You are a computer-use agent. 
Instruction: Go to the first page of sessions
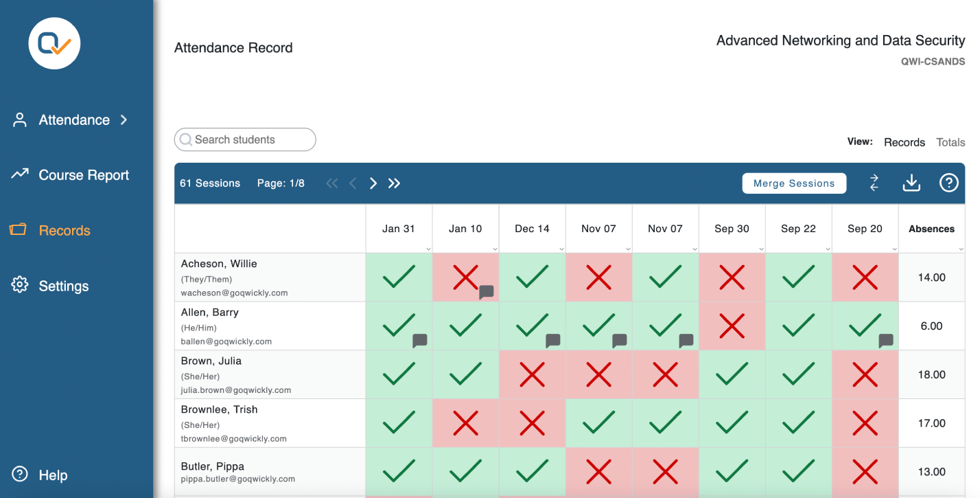pyautogui.click(x=332, y=183)
